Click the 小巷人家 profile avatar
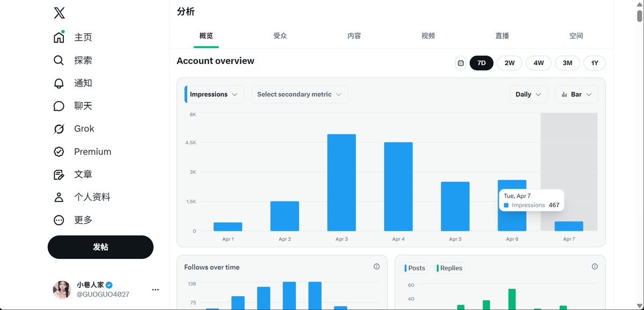 (62, 290)
